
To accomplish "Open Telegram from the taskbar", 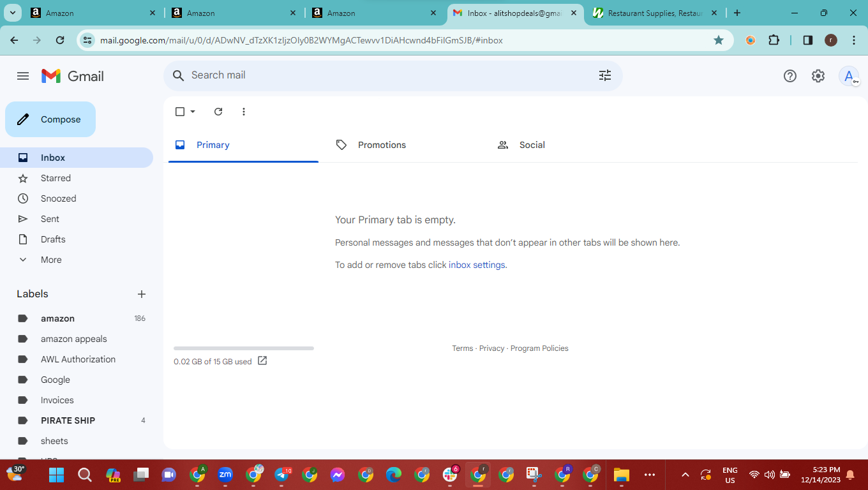I will 282,475.
